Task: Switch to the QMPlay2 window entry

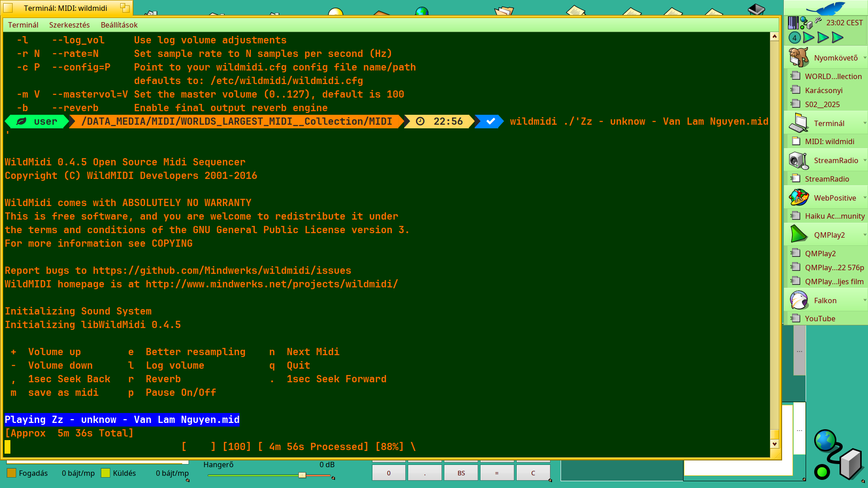Action: (827, 253)
